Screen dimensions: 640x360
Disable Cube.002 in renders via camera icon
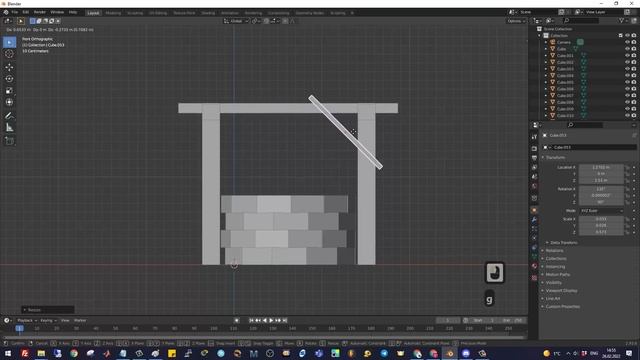(634, 62)
